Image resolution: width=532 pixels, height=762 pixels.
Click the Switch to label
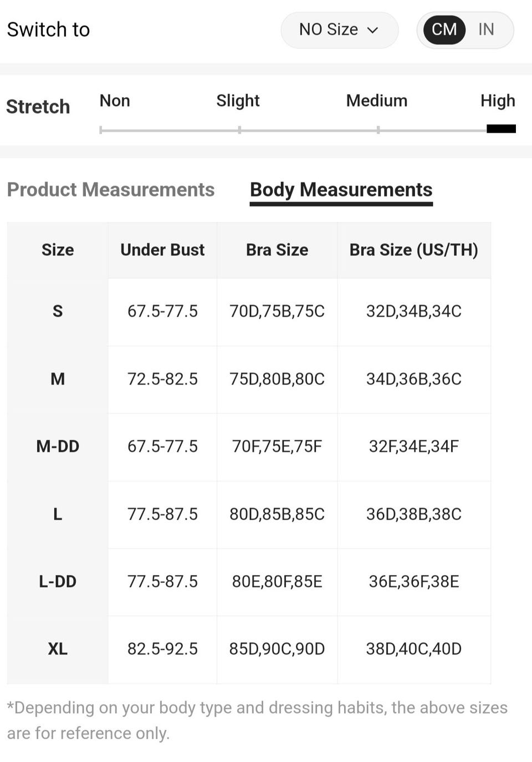click(x=48, y=30)
